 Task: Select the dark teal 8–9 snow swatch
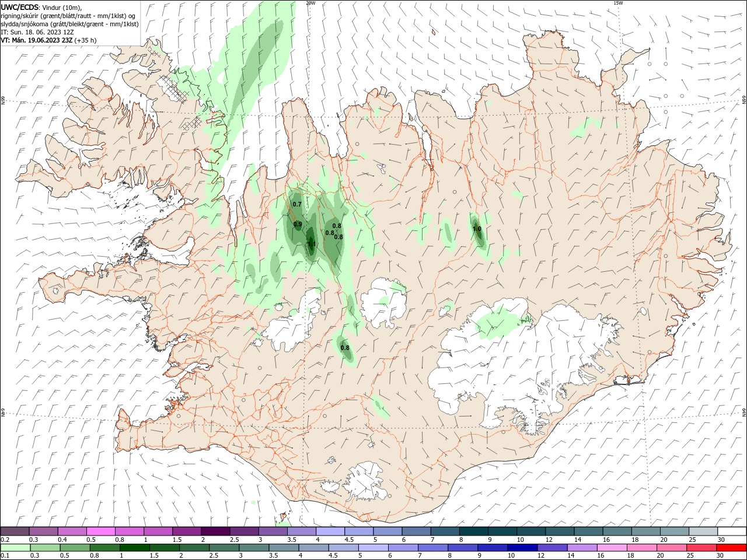(x=473, y=531)
